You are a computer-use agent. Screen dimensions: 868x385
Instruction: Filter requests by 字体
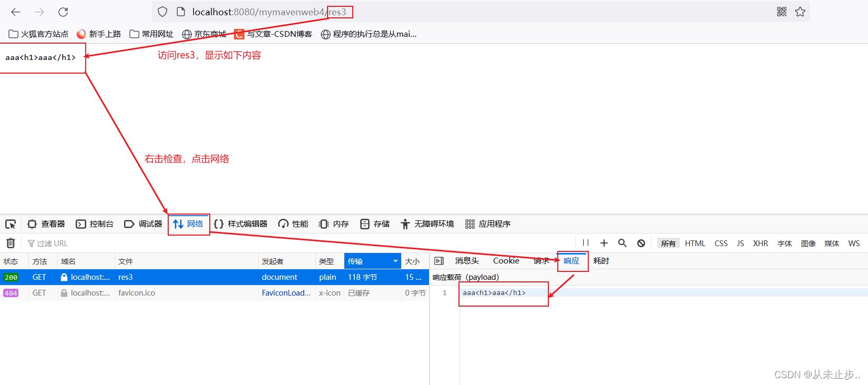784,243
